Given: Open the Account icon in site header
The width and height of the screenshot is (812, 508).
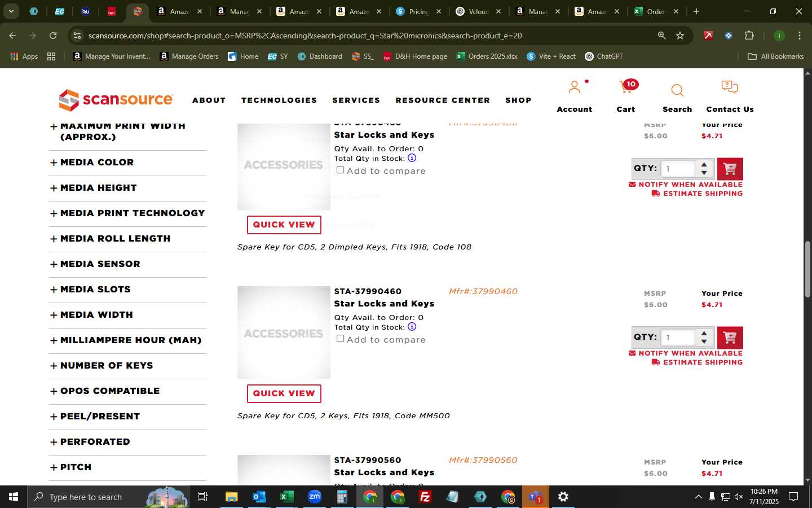Looking at the screenshot, I should (x=575, y=87).
